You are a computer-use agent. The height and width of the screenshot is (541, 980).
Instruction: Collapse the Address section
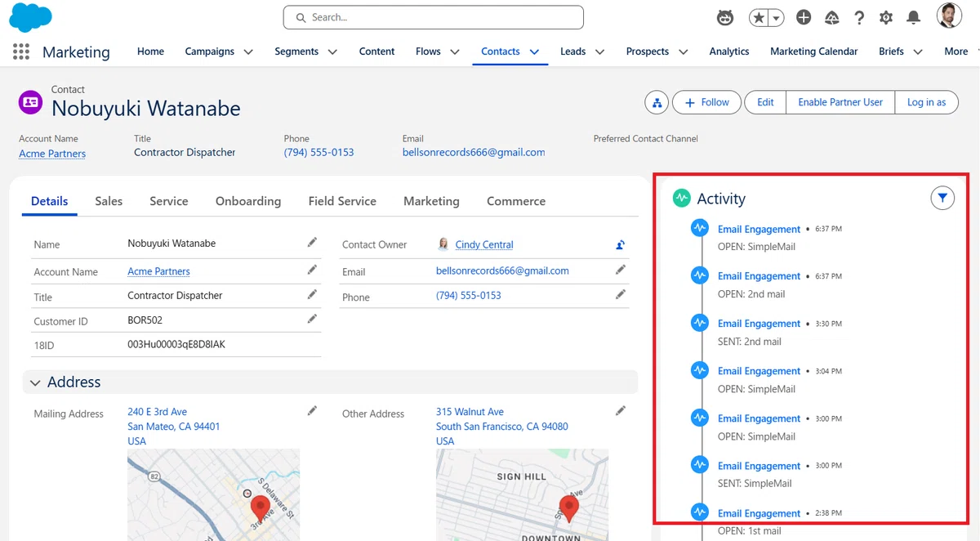(x=35, y=382)
